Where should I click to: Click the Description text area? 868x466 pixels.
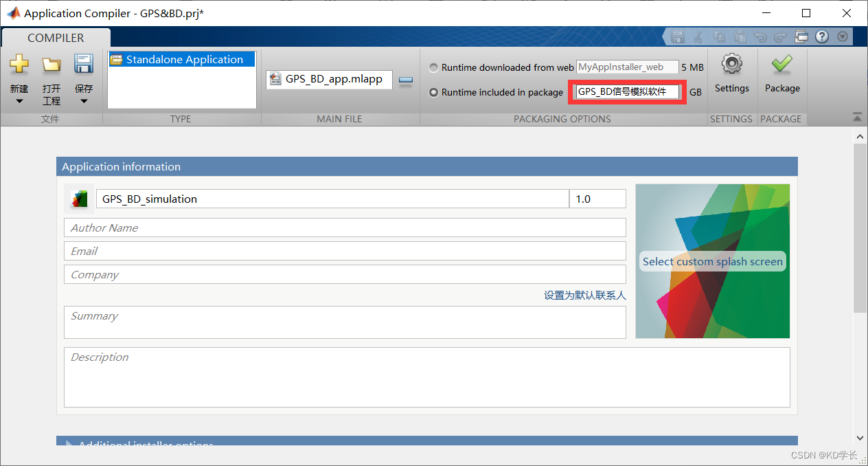[427, 377]
